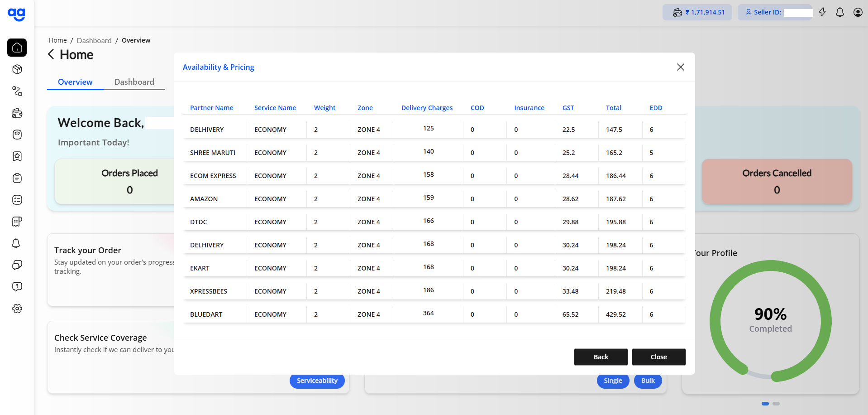Switch to the Dashboard tab
The width and height of the screenshot is (868, 415).
[x=134, y=82]
